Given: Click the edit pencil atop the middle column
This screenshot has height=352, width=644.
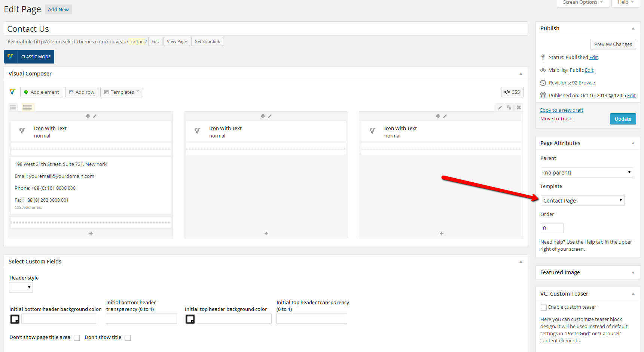Looking at the screenshot, I should click(270, 116).
